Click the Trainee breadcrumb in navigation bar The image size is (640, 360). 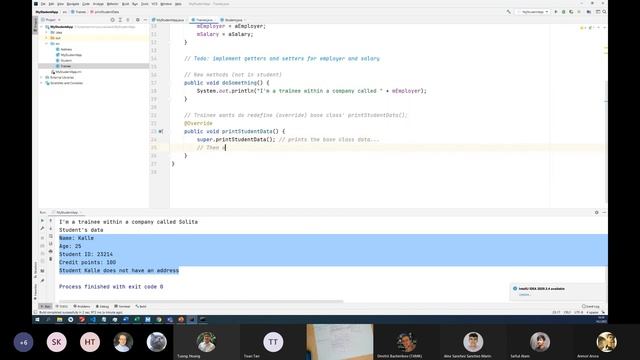point(79,12)
